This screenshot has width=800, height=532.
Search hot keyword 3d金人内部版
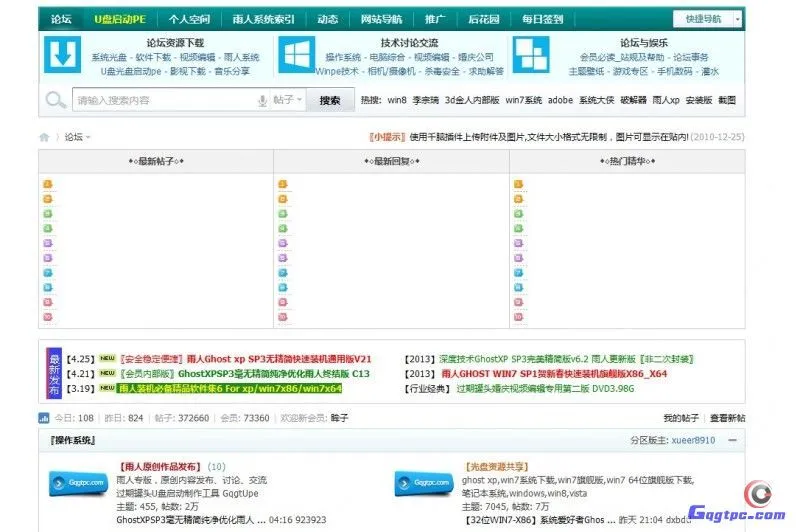tap(472, 100)
